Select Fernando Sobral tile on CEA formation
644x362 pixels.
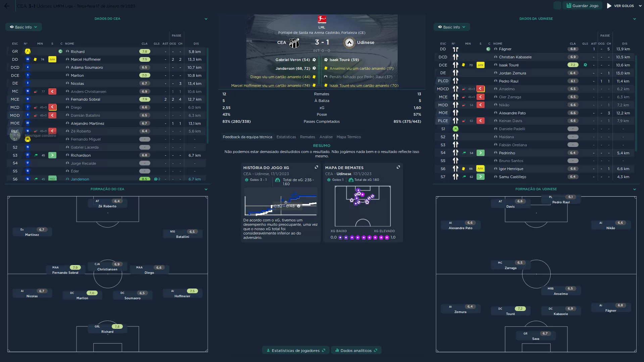[x=65, y=270]
